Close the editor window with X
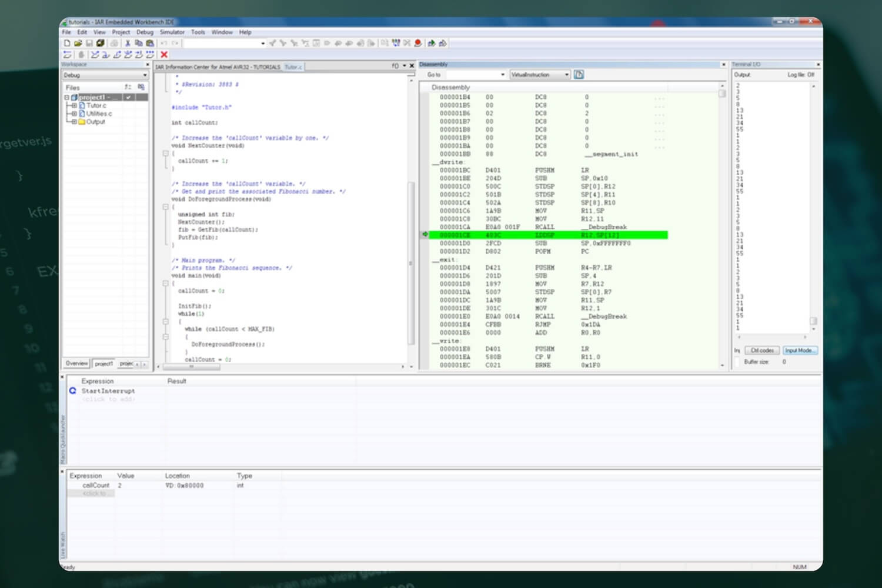The height and width of the screenshot is (588, 882). click(x=412, y=66)
